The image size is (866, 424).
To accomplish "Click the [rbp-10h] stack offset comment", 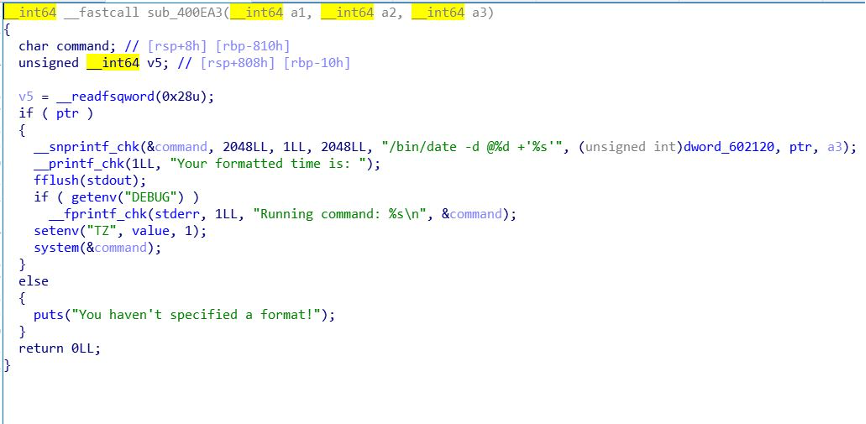I will click(x=317, y=63).
